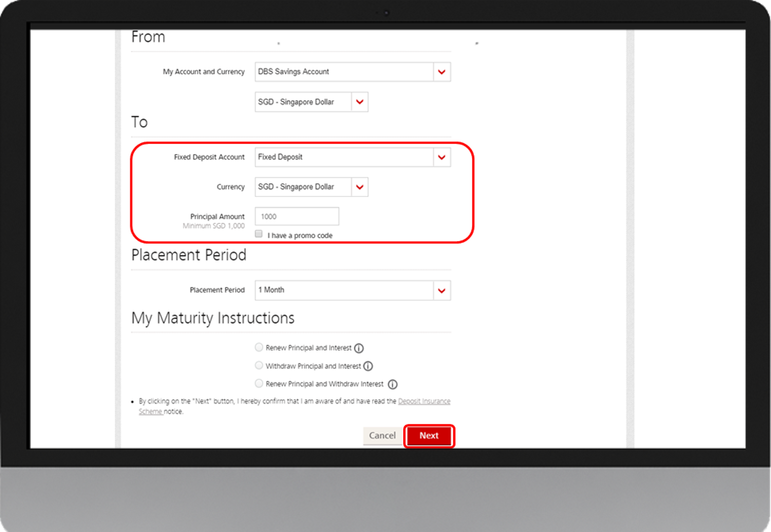Open info icon for Withdraw Principal and Interest
Image resolution: width=771 pixels, height=532 pixels.
point(369,366)
